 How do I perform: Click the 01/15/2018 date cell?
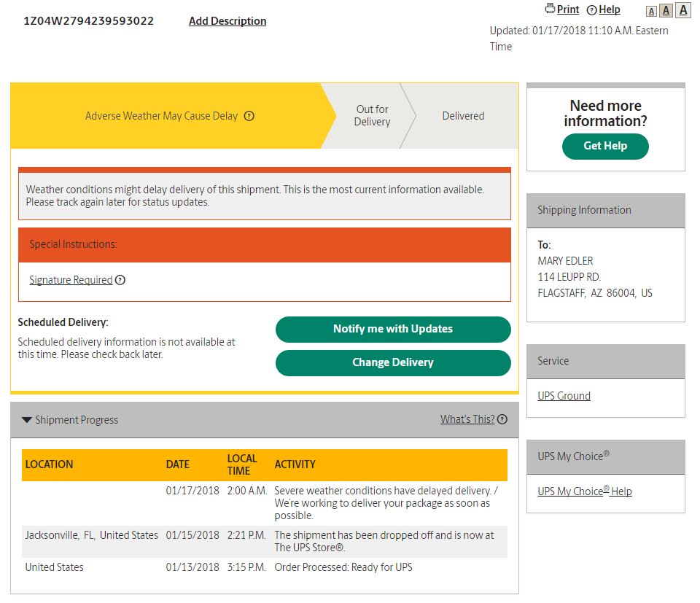192,535
